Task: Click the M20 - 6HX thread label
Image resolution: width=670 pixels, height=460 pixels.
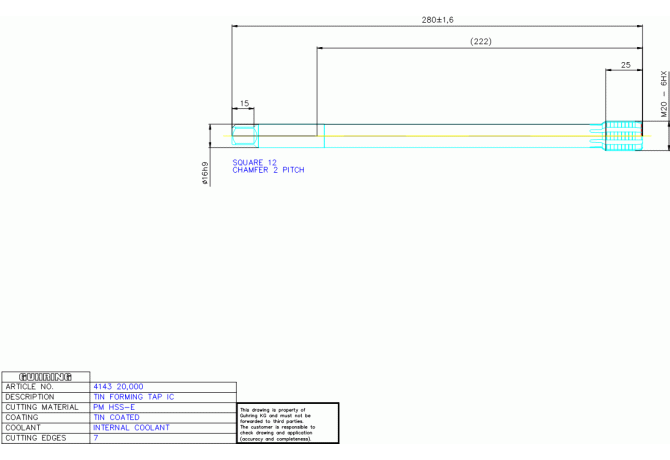Action: (664, 94)
